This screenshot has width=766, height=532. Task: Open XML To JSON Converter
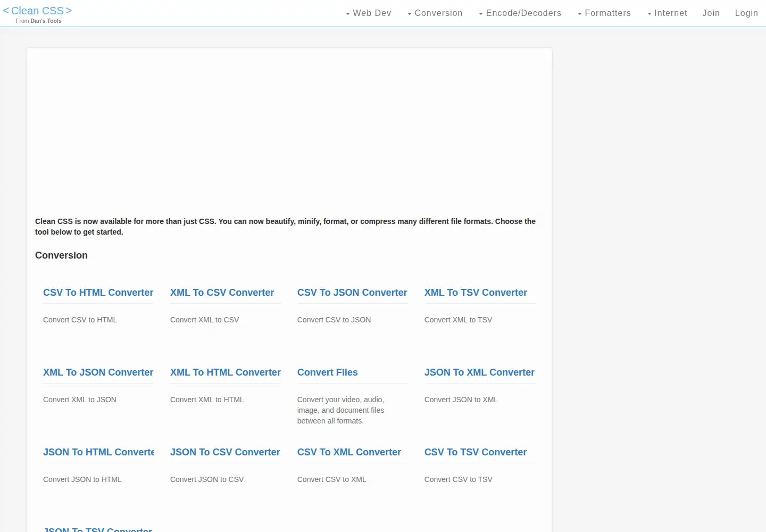click(x=98, y=372)
